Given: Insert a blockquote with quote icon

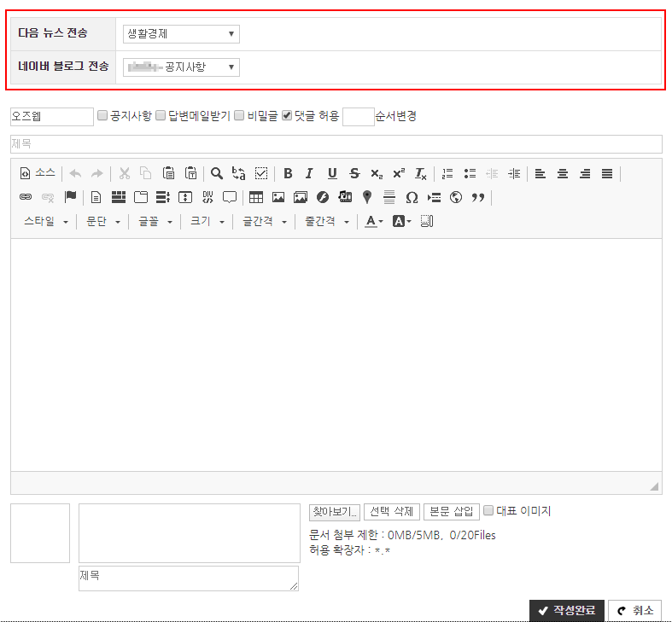Looking at the screenshot, I should 478,197.
